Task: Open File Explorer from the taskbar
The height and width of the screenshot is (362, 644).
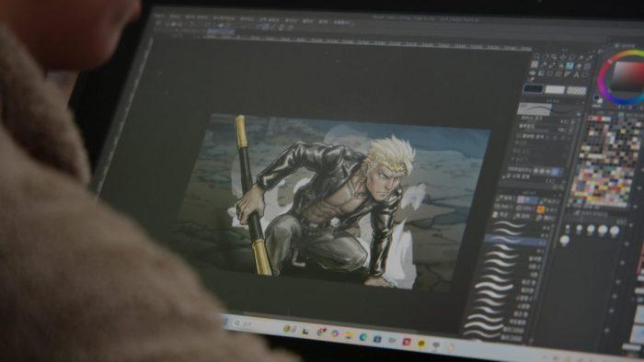Action: [x=349, y=336]
